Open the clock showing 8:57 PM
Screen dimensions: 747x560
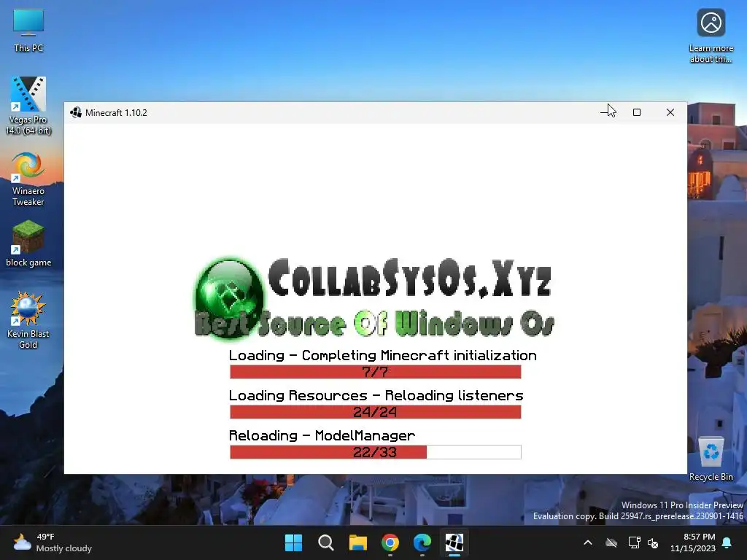[x=693, y=542]
